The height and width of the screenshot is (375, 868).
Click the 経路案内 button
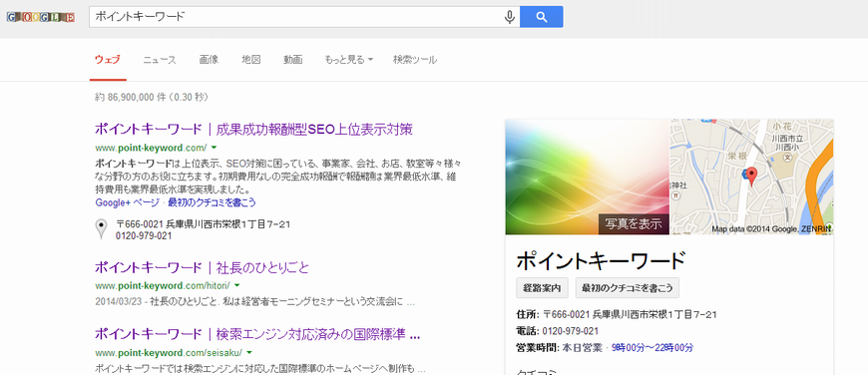pyautogui.click(x=542, y=288)
